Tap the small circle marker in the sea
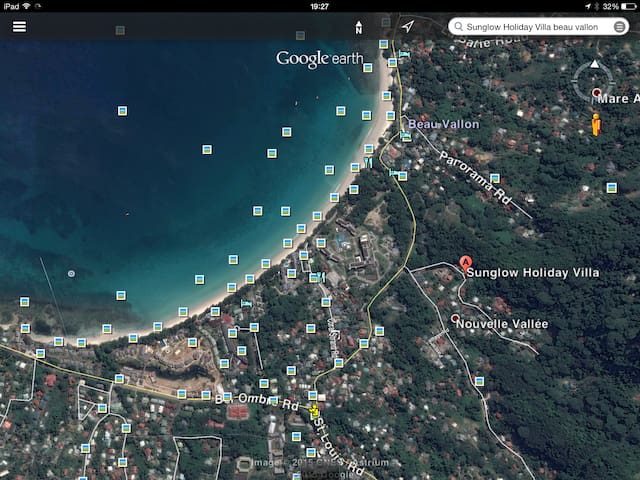The width and height of the screenshot is (640, 480). click(71, 273)
